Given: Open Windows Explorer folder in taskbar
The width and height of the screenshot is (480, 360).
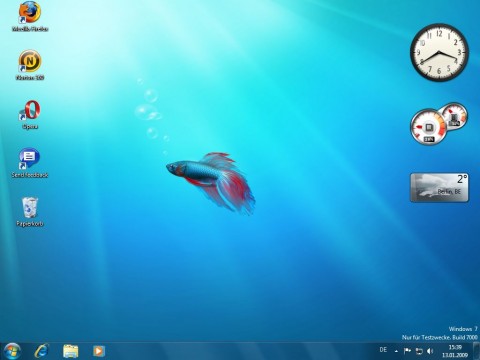Looking at the screenshot, I should [71, 351].
